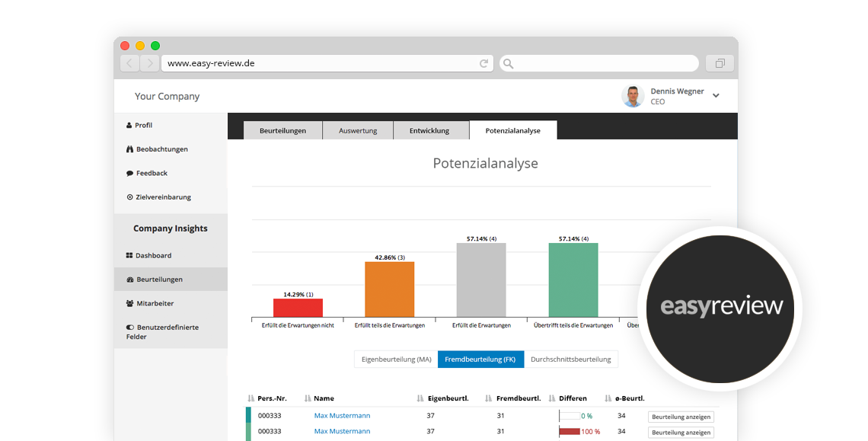Click the red 14.29% chart bar

coord(298,308)
